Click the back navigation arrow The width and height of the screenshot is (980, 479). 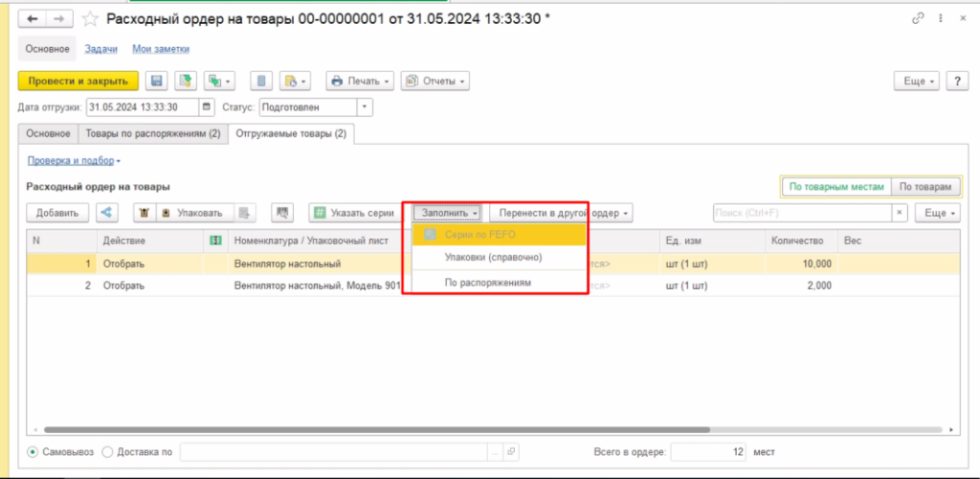(x=33, y=18)
